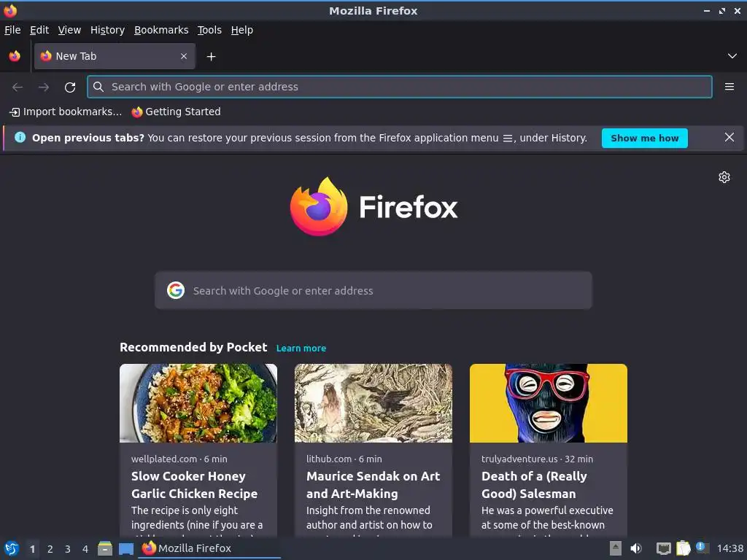747x560 pixels.
Task: Maximize the Firefox window
Action: [x=721, y=10]
